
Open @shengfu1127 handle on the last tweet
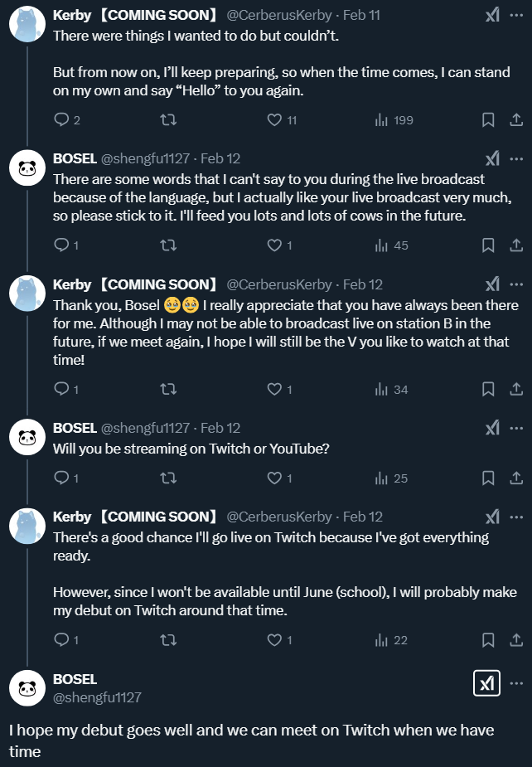[x=97, y=697]
